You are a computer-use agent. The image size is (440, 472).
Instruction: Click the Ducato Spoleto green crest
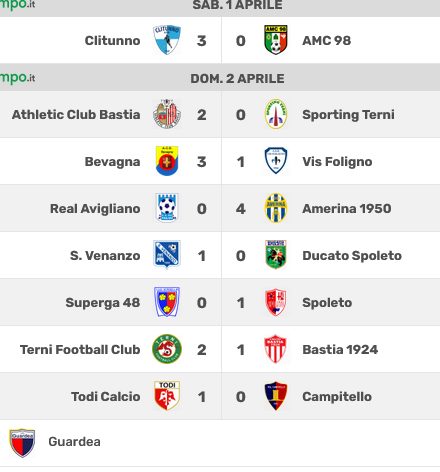(276, 255)
